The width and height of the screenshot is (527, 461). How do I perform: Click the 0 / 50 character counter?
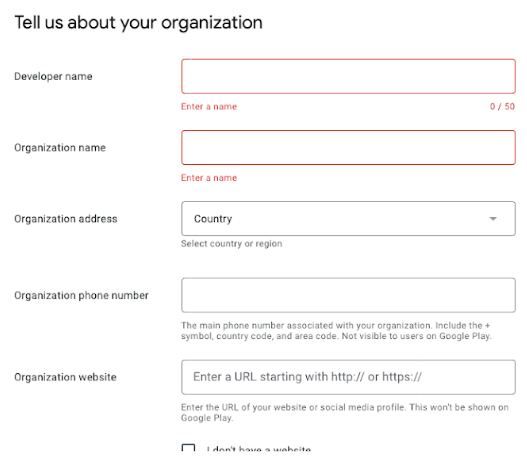(x=502, y=107)
